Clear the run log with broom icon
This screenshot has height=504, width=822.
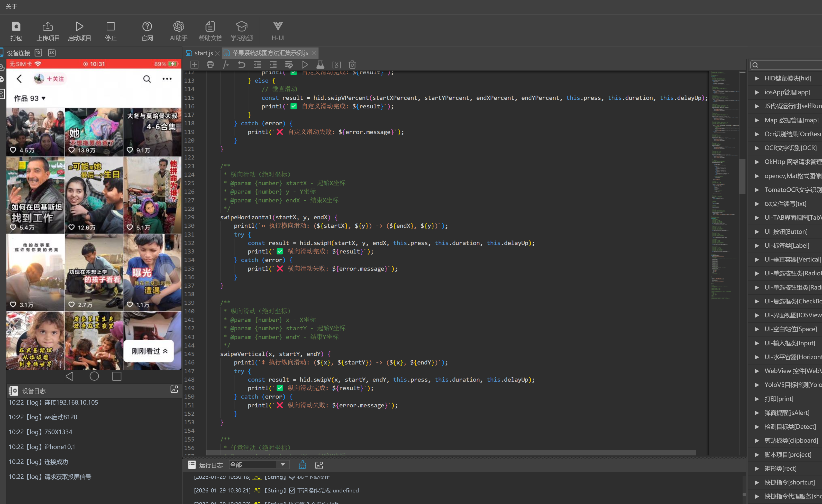pos(302,465)
